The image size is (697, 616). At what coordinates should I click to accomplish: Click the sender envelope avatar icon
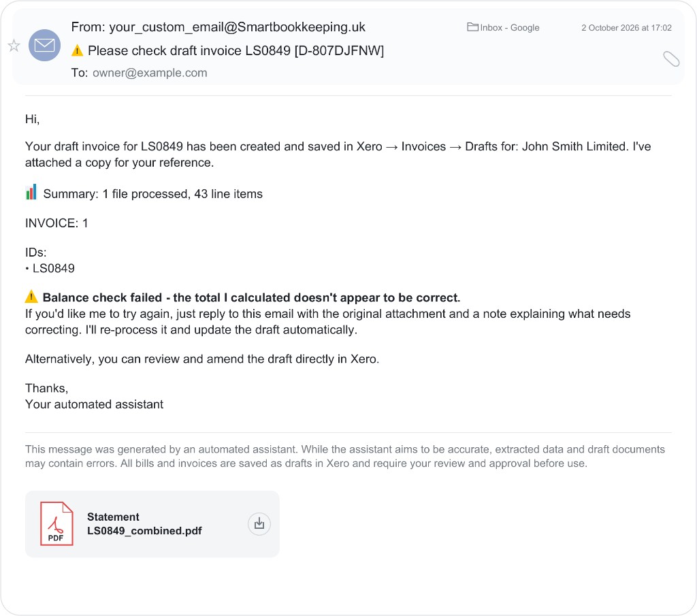coord(44,46)
